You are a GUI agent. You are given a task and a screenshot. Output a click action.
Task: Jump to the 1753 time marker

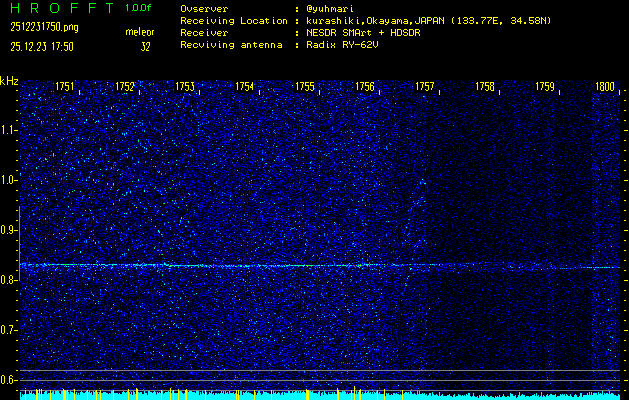pos(185,87)
